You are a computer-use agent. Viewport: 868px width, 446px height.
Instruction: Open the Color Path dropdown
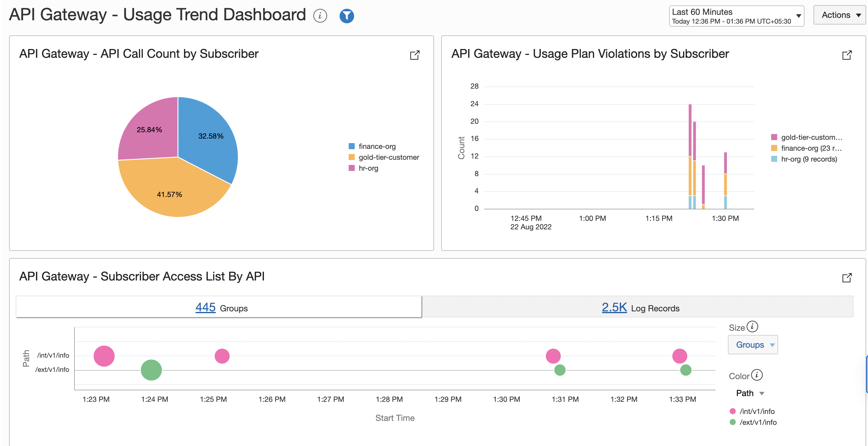(x=750, y=393)
